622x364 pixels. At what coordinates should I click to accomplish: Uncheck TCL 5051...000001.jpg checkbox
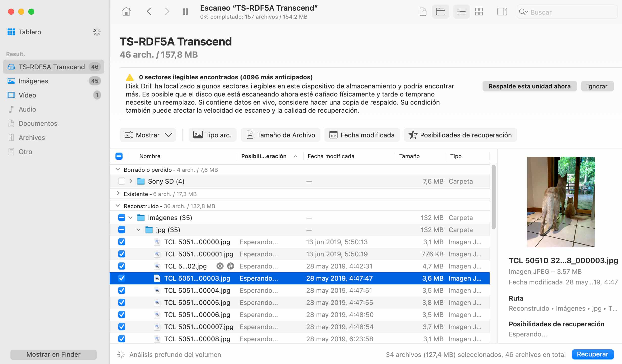pos(122,254)
